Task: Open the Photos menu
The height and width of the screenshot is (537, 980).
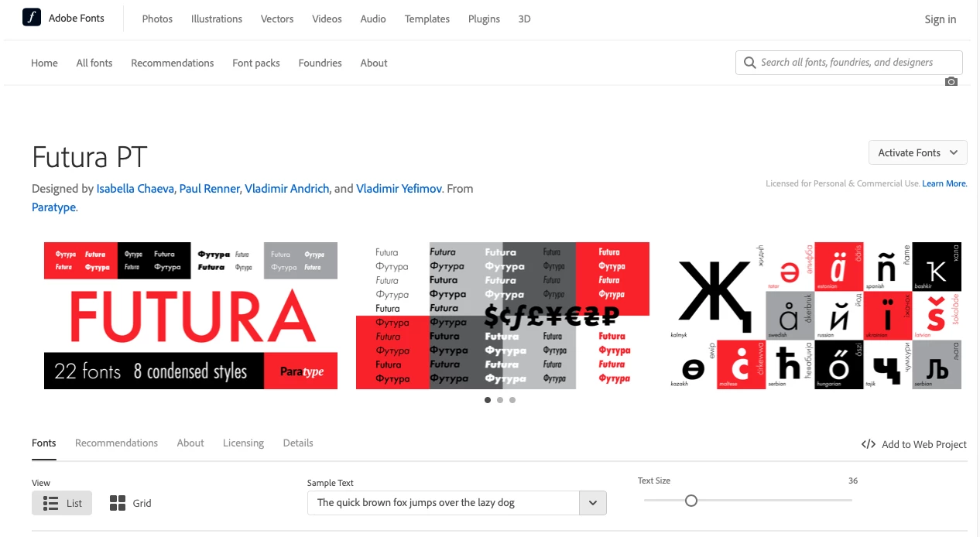Action: tap(157, 19)
